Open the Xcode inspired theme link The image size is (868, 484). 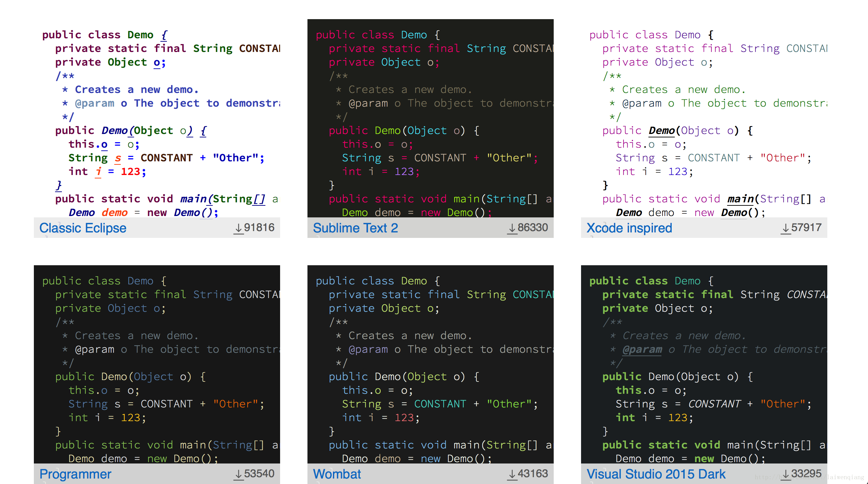[x=629, y=228]
